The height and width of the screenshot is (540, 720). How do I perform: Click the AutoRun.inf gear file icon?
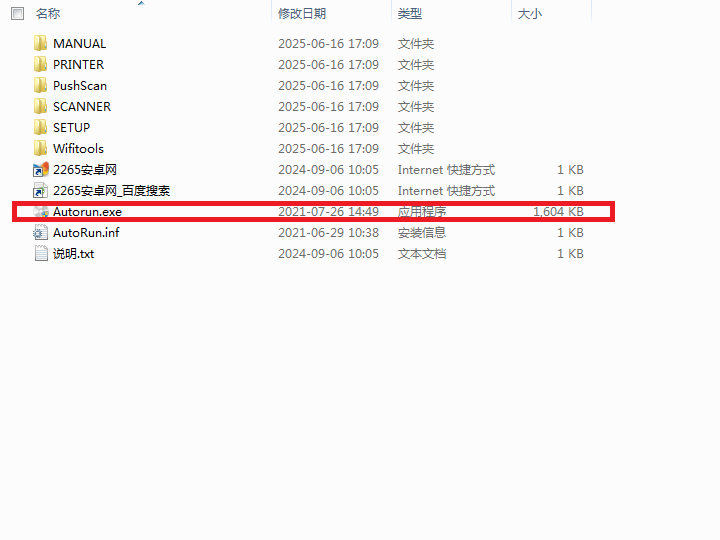(x=40, y=233)
